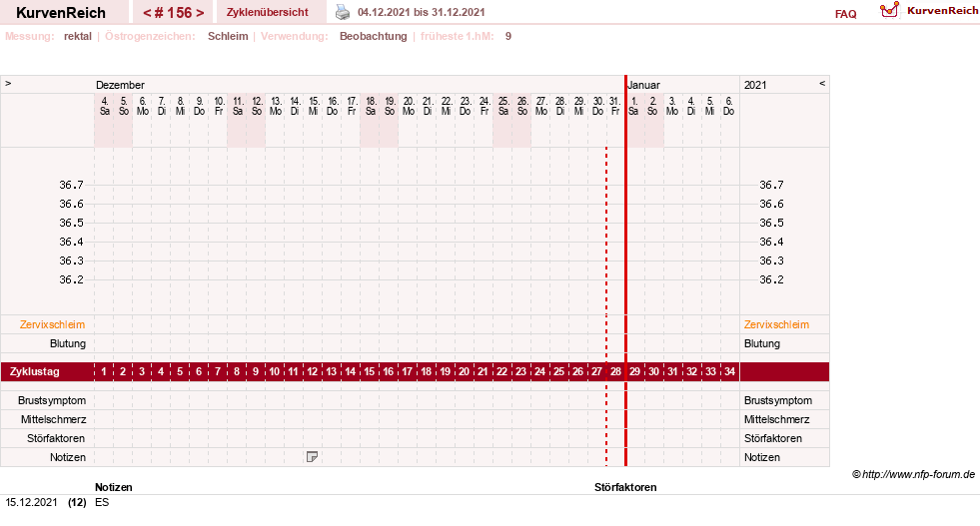
Task: Go to previous cycle before #156
Action: coord(147,13)
